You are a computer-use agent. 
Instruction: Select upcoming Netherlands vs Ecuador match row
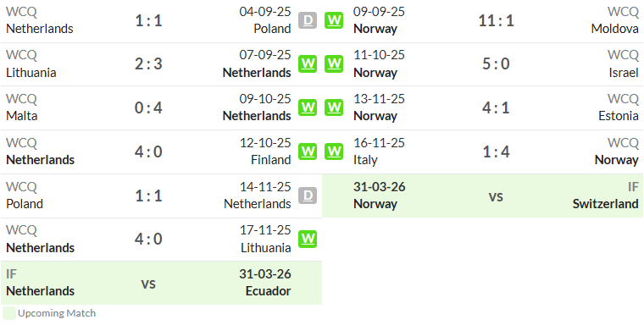[x=161, y=283]
